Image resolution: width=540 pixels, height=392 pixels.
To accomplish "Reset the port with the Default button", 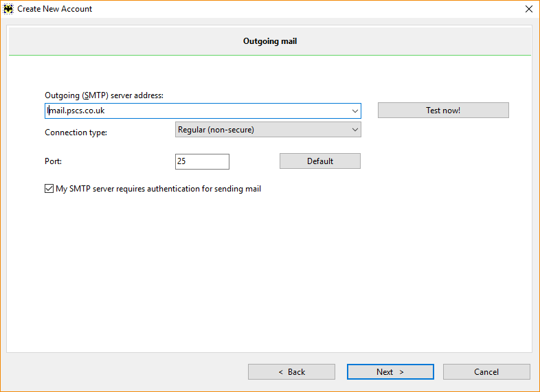I will tap(320, 161).
